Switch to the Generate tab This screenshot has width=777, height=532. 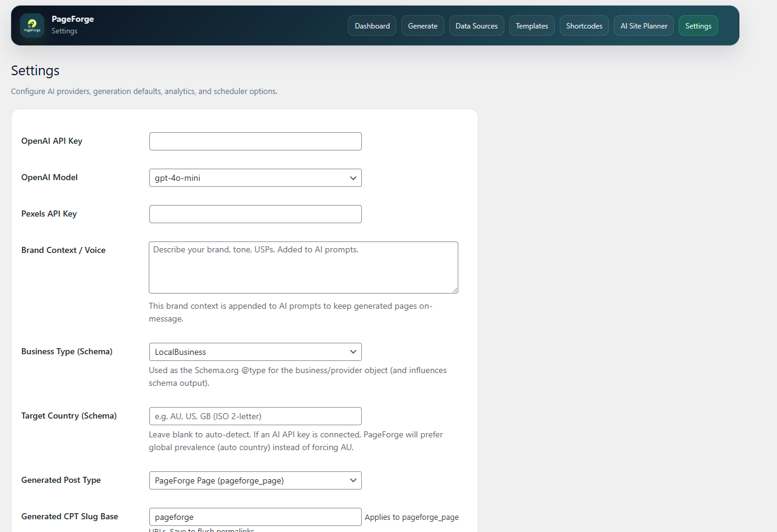click(422, 25)
